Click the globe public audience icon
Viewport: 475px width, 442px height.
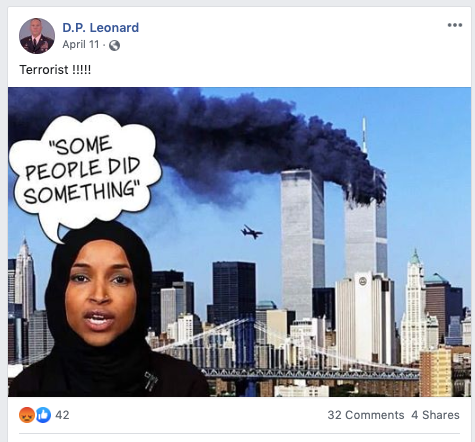pyautogui.click(x=114, y=45)
